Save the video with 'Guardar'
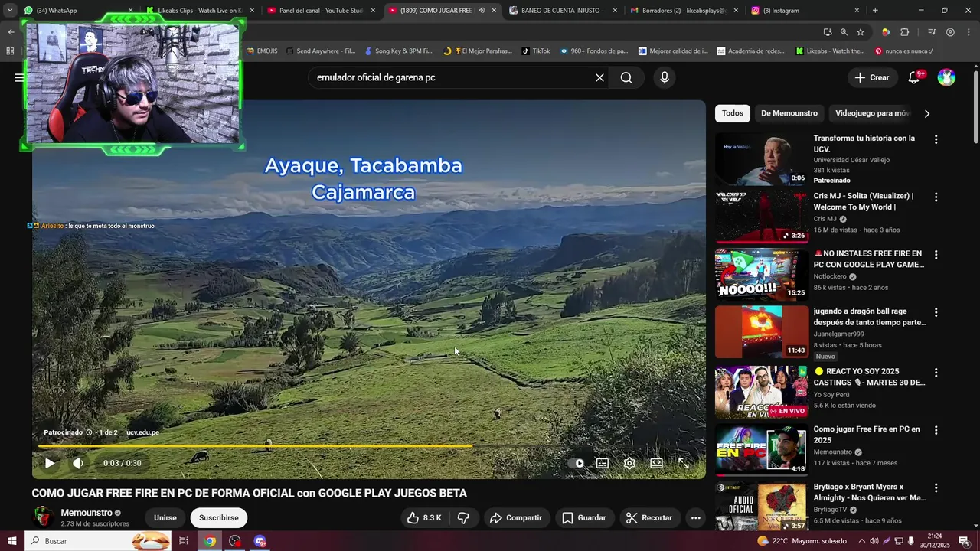Screen dimensions: 980x551 [x=583, y=518]
